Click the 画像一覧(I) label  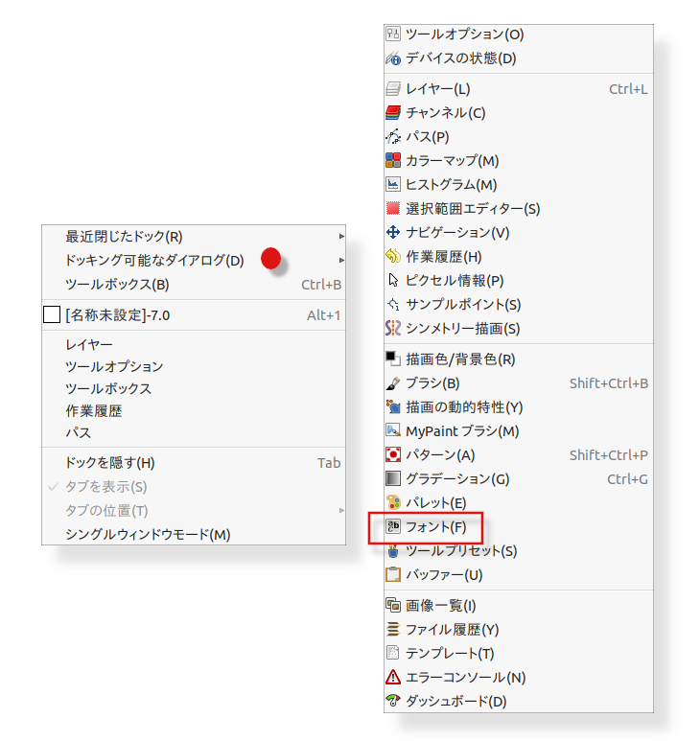pos(440,606)
